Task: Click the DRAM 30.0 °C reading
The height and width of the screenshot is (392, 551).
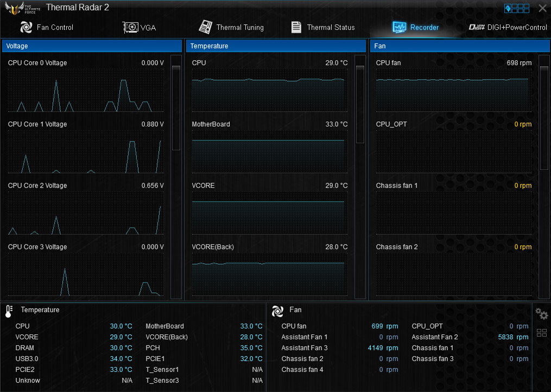Action: [121, 348]
